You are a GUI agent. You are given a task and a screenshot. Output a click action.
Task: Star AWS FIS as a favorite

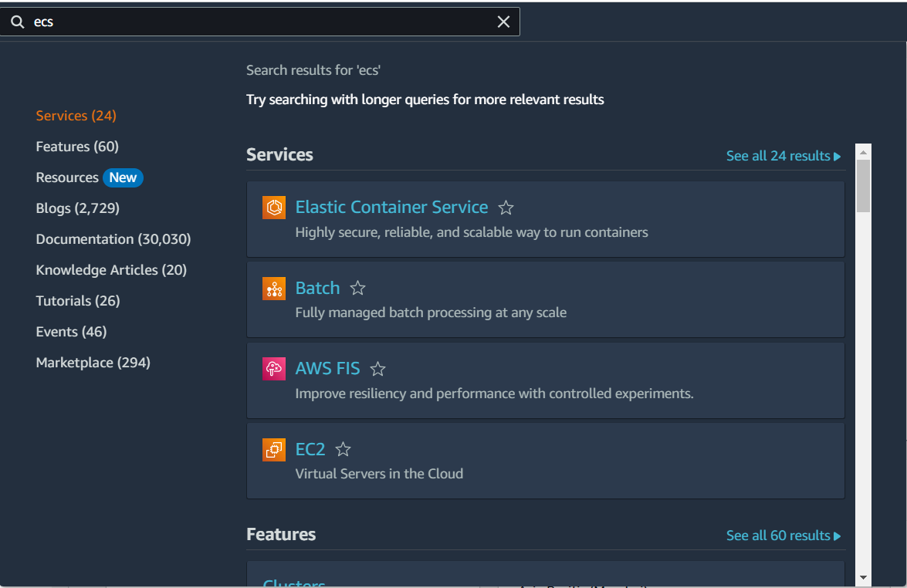(x=377, y=368)
